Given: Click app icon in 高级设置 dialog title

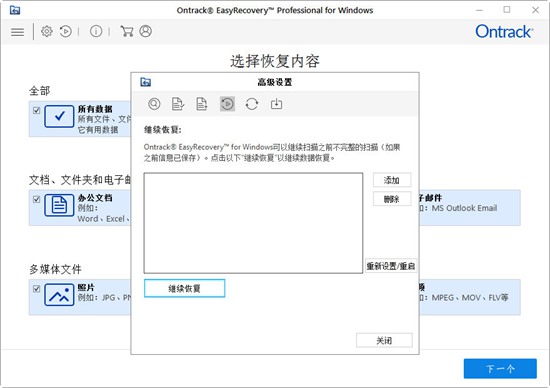Looking at the screenshot, I should point(146,82).
